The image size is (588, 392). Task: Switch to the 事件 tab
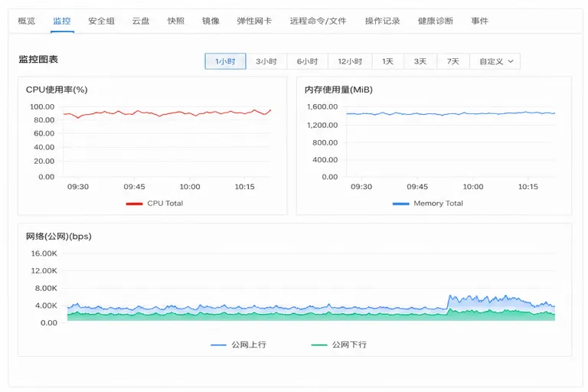(479, 21)
